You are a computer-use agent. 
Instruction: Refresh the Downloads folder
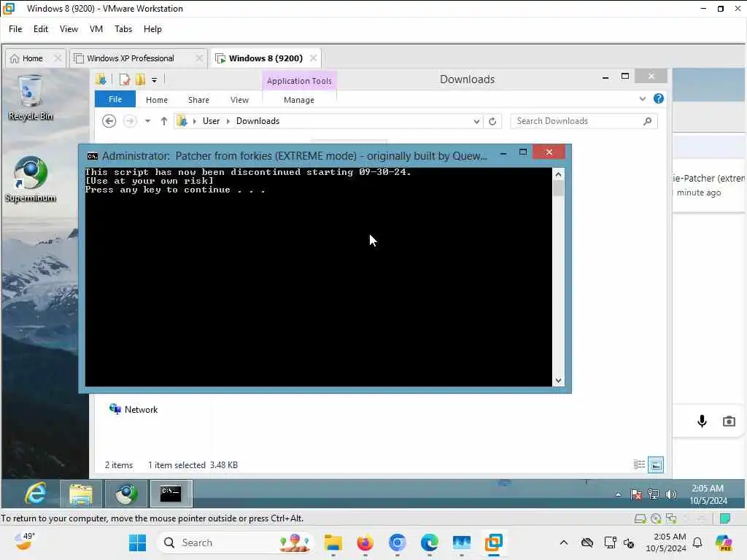pyautogui.click(x=492, y=122)
